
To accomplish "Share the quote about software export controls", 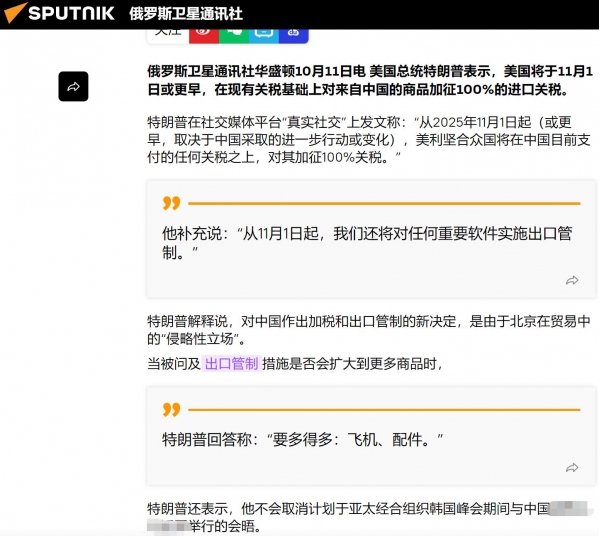I will (x=572, y=281).
